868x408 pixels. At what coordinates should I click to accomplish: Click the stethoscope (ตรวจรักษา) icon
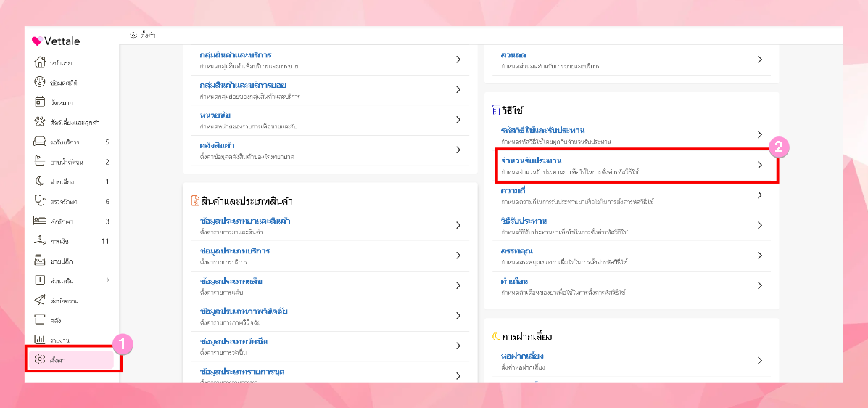(x=40, y=201)
